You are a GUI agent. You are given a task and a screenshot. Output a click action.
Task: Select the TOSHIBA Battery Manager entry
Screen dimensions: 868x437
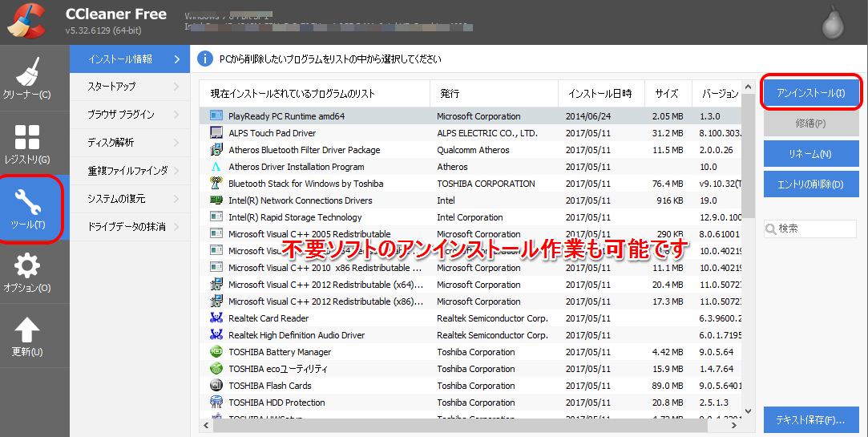click(x=279, y=352)
